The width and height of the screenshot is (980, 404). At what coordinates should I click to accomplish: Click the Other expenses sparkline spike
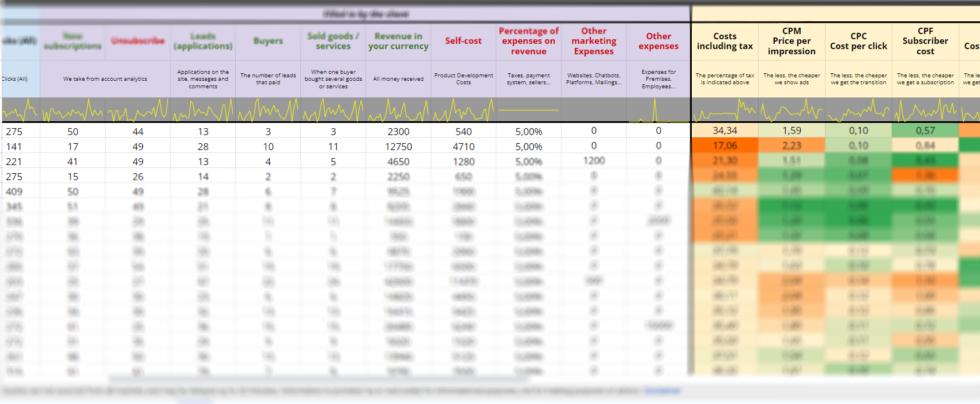655,110
